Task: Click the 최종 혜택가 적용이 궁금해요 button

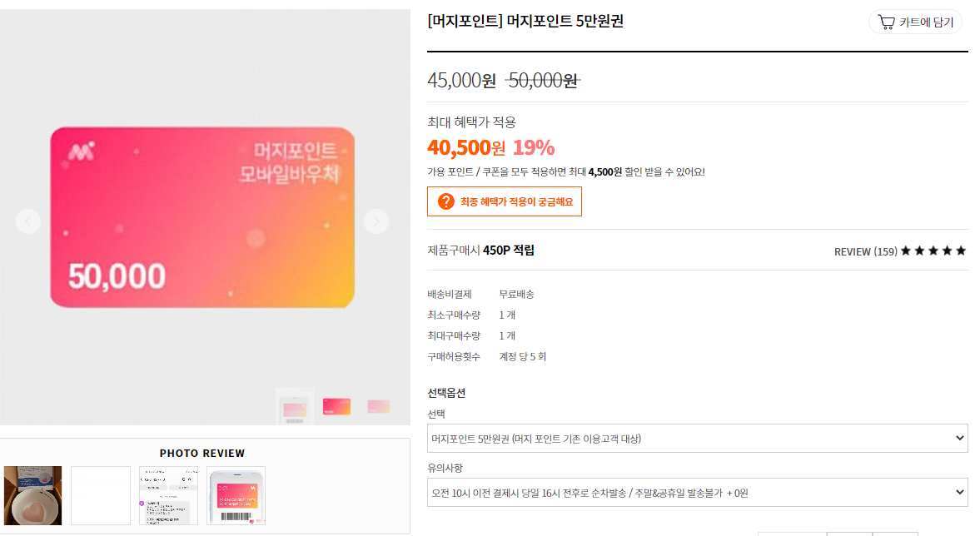Action: coord(505,201)
